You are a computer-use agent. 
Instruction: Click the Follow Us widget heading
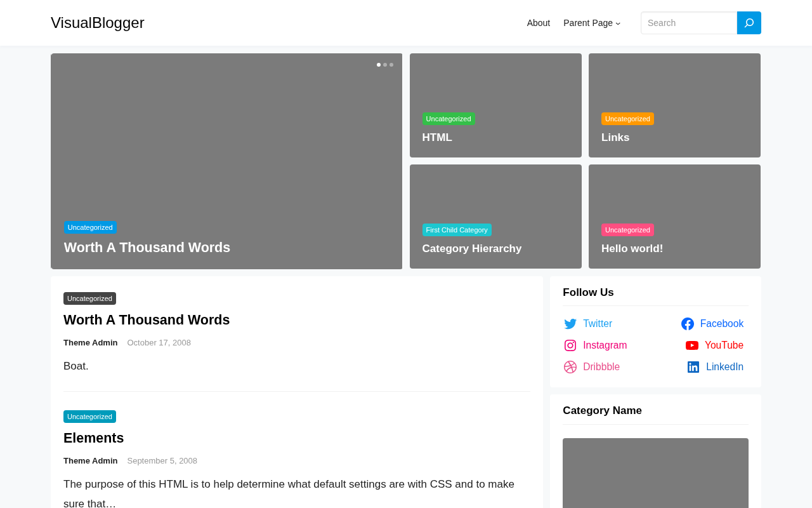click(x=588, y=293)
